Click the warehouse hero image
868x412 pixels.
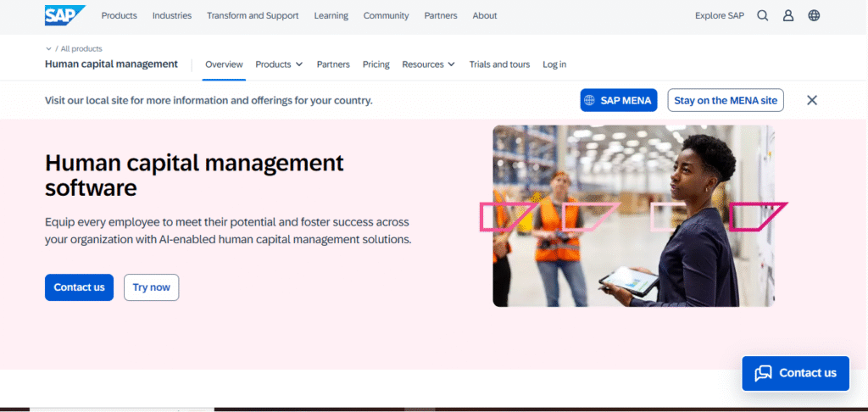(x=633, y=215)
